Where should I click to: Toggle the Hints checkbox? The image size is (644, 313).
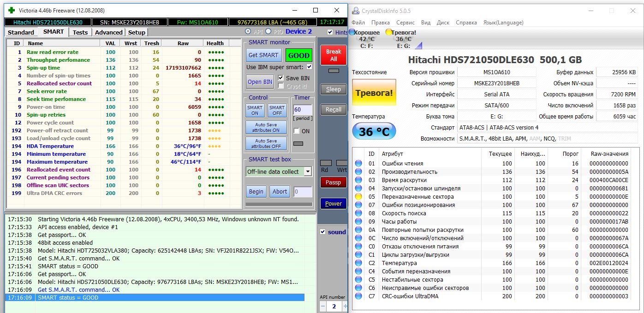click(x=330, y=32)
